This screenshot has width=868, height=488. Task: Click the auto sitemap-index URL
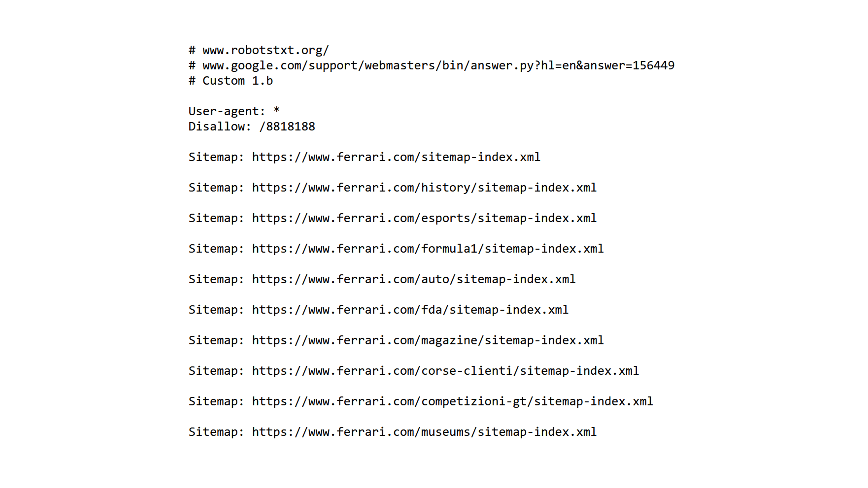click(413, 280)
